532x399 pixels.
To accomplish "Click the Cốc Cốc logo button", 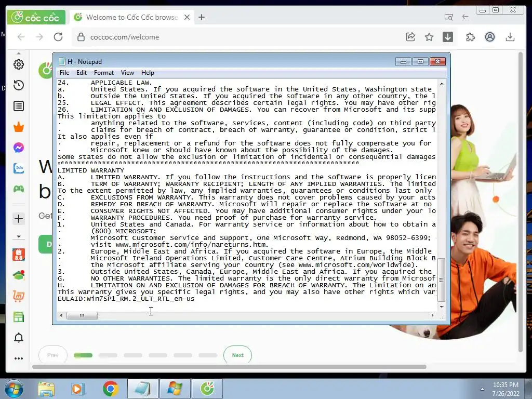I will (x=36, y=17).
